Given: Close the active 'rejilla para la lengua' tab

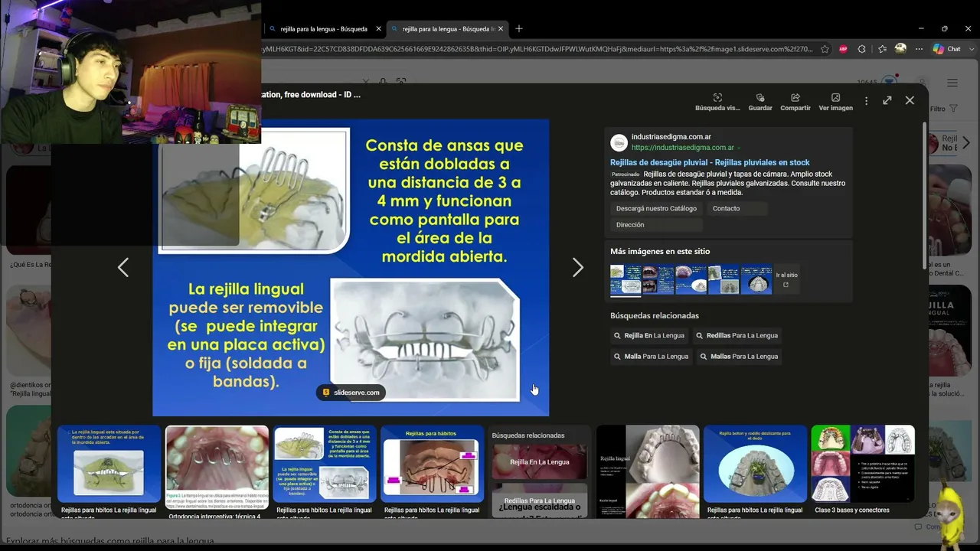Looking at the screenshot, I should (x=501, y=29).
